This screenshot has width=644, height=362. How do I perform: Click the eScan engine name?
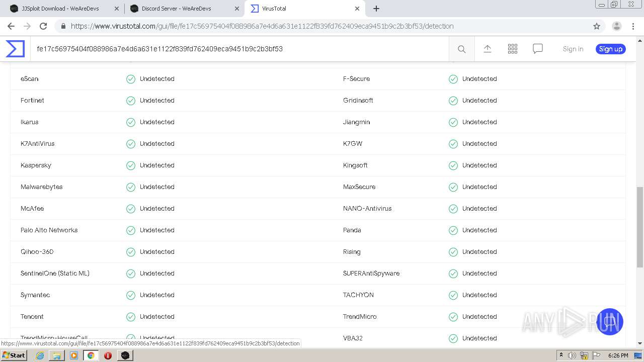[30, 79]
